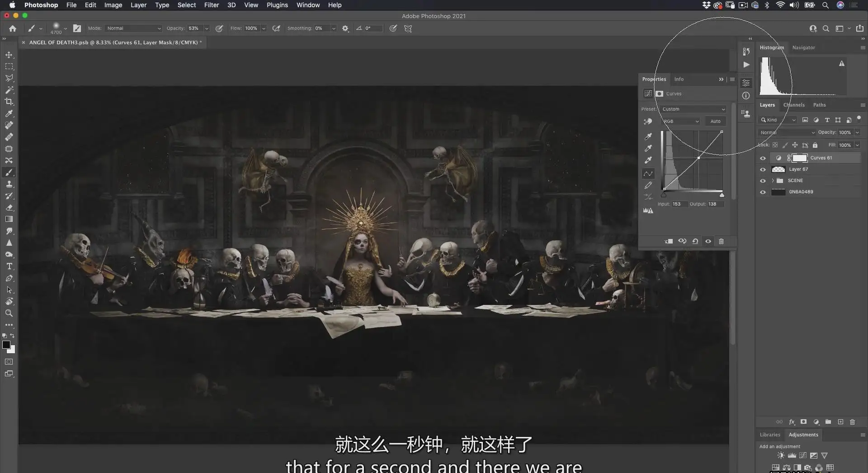This screenshot has width=868, height=473.
Task: Select the Move tool
Action: 9,55
